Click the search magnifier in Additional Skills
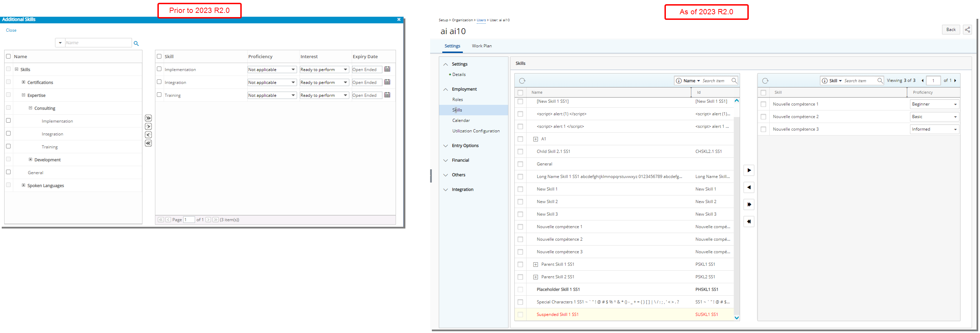The width and height of the screenshot is (980, 333). tap(136, 44)
